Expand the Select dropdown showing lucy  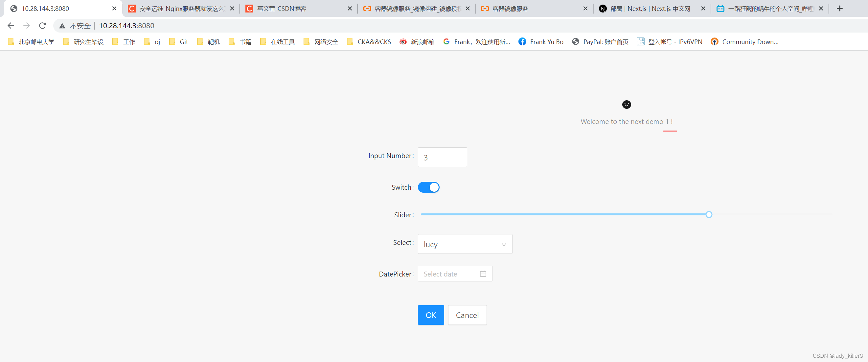click(465, 244)
